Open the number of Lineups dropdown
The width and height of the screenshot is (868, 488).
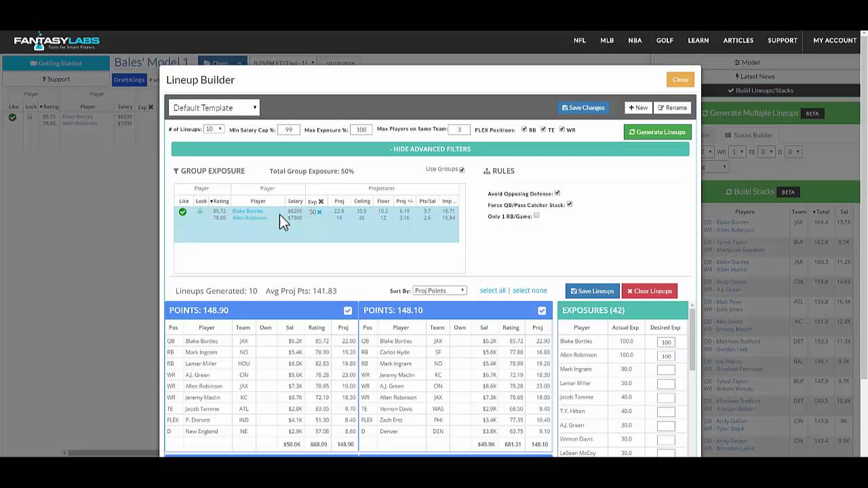(214, 129)
